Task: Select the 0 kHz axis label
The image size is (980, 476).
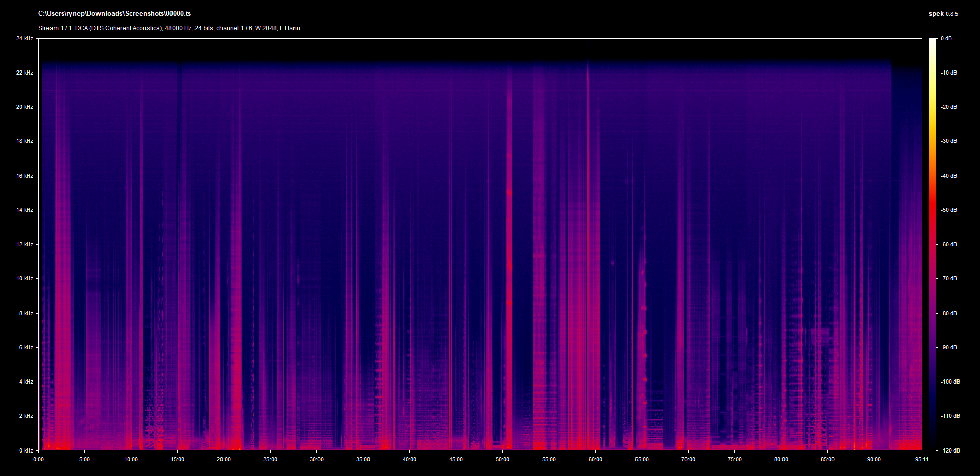Action: pyautogui.click(x=26, y=450)
